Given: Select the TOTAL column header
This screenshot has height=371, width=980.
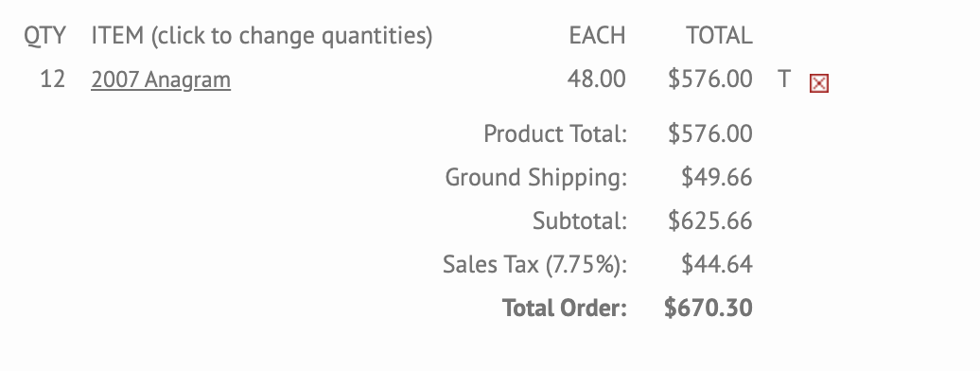Looking at the screenshot, I should point(719,36).
